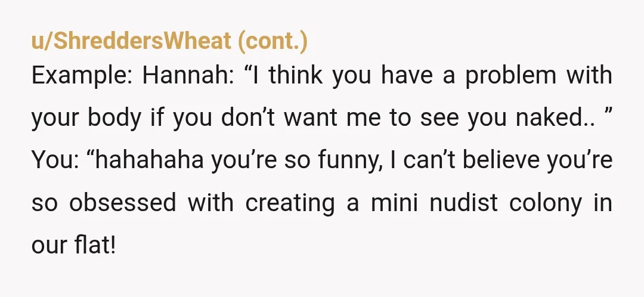Viewport: 644px width, 297px height.
Task: Click the word "body" in the second line
Action: coord(114,119)
